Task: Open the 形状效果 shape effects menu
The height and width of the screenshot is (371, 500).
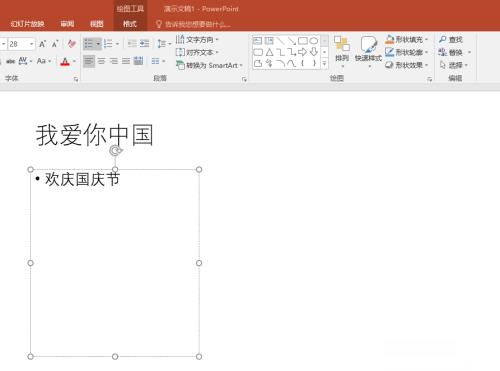Action: click(406, 65)
